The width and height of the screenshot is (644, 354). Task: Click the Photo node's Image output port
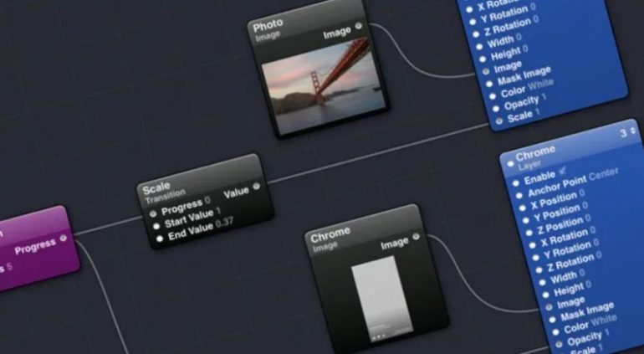[359, 26]
